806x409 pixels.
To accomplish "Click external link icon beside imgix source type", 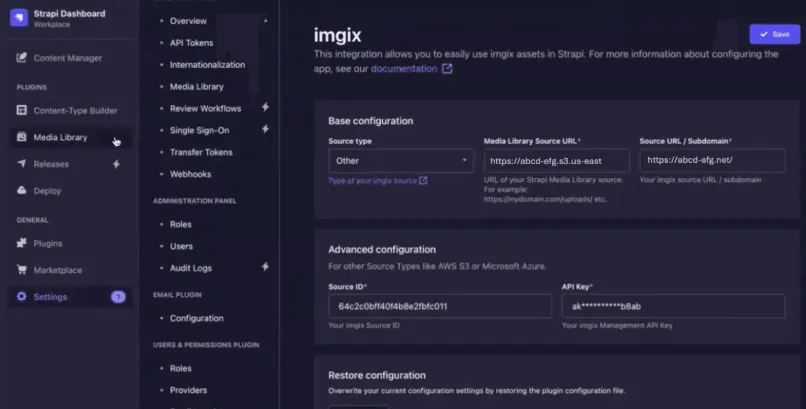I will pyautogui.click(x=423, y=180).
